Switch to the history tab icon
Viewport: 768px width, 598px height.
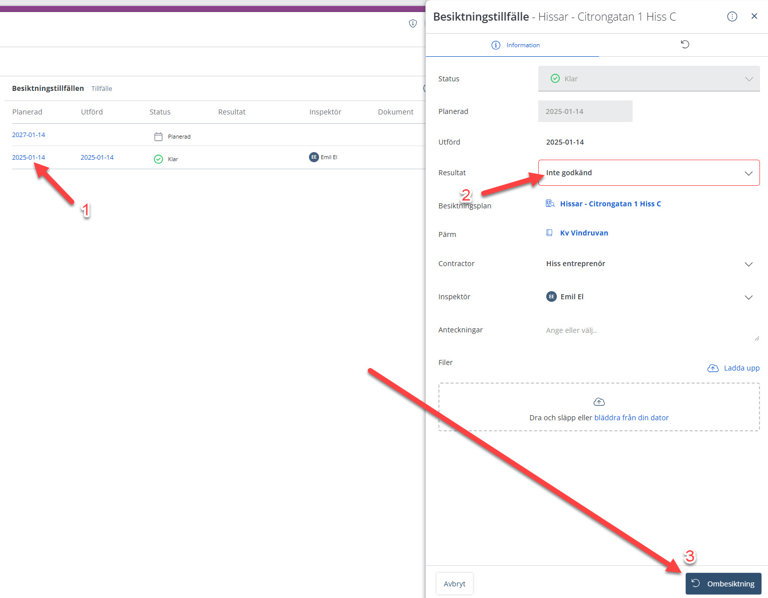point(685,45)
